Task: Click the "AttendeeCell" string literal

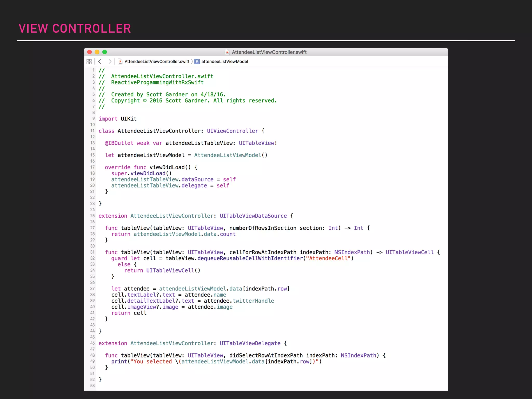Action: pyautogui.click(x=328, y=258)
